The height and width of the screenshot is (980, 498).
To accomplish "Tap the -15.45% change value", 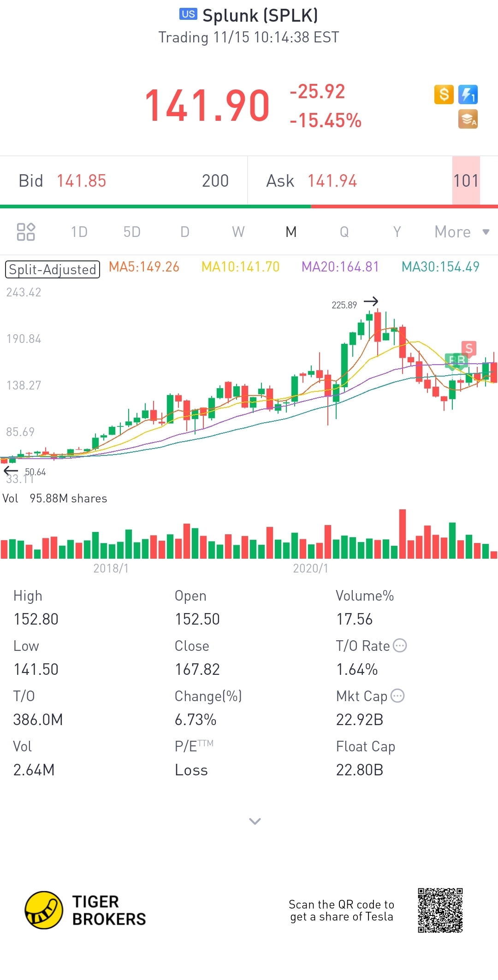I will [x=326, y=120].
